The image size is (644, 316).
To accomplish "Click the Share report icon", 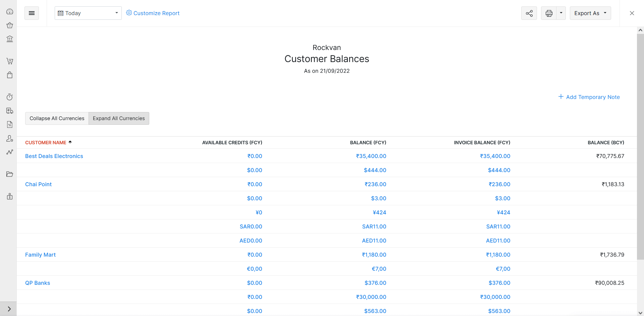I will click(x=529, y=13).
